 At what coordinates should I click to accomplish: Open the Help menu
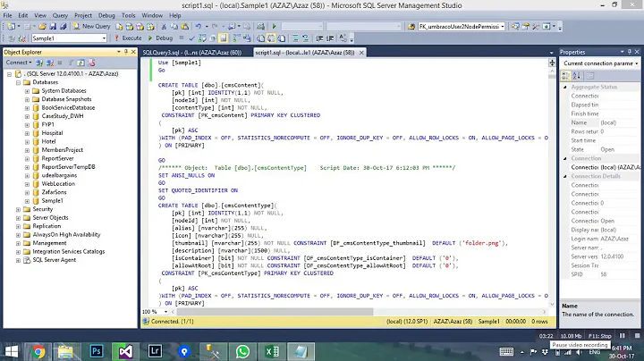[x=175, y=15]
